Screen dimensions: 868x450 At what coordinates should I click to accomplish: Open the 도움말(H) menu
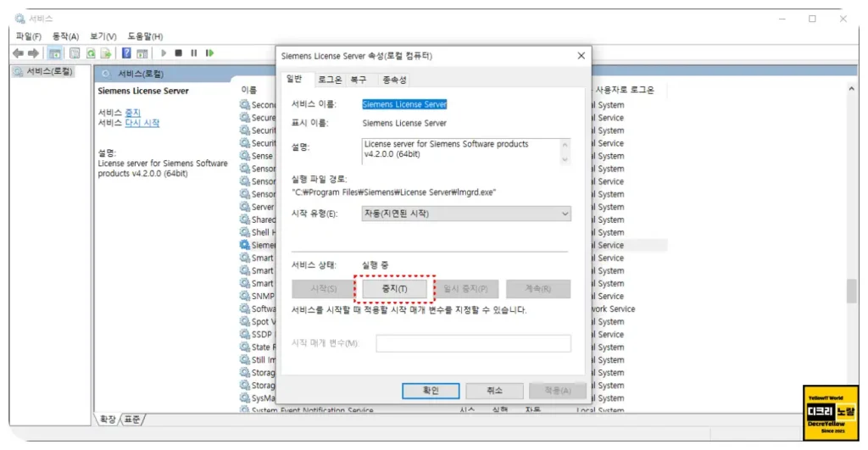145,36
